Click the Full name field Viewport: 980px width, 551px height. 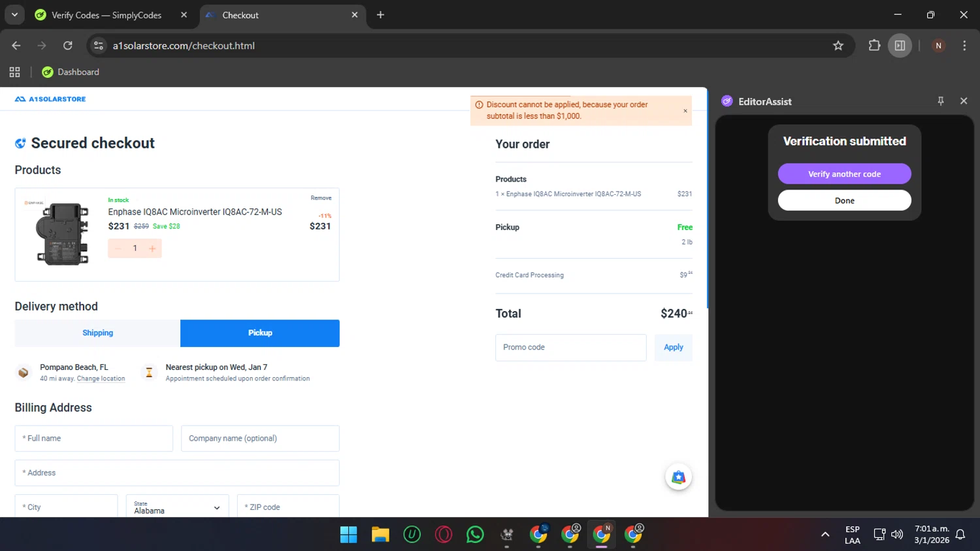coord(93,439)
